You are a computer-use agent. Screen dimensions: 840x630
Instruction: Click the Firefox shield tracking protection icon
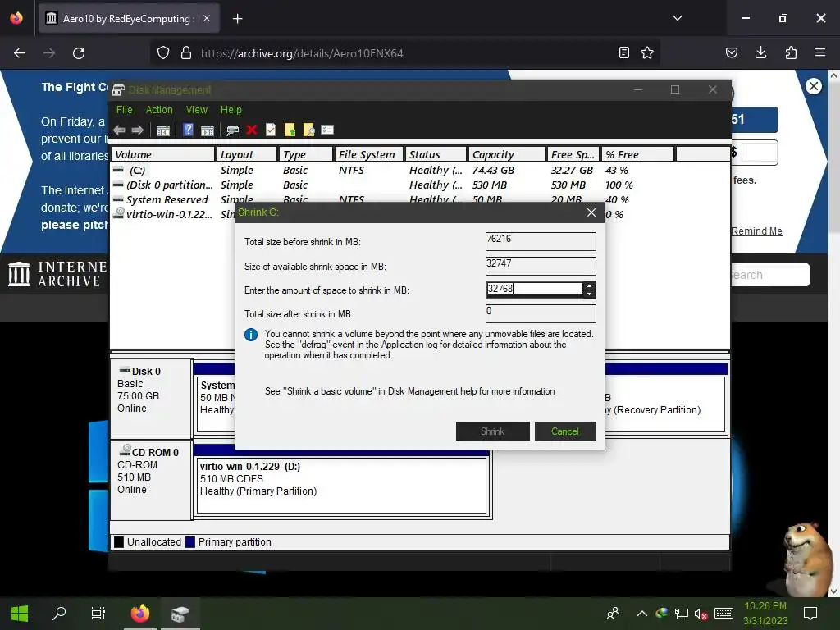click(x=163, y=53)
